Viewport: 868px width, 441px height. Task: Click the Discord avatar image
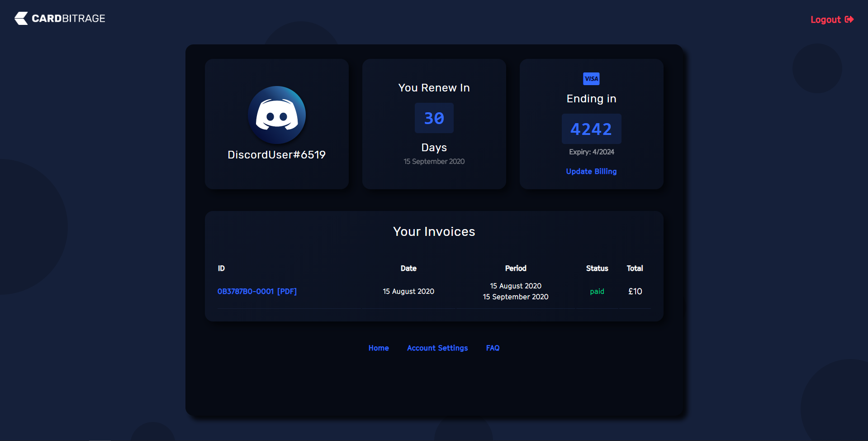tap(277, 115)
